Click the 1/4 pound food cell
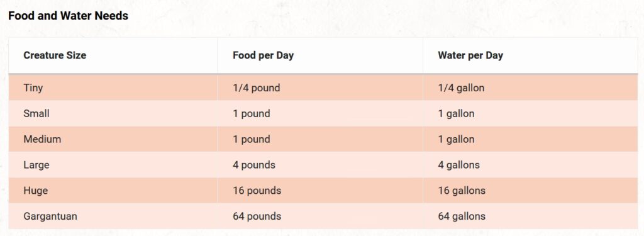This screenshot has width=644, height=236. pyautogui.click(x=320, y=87)
